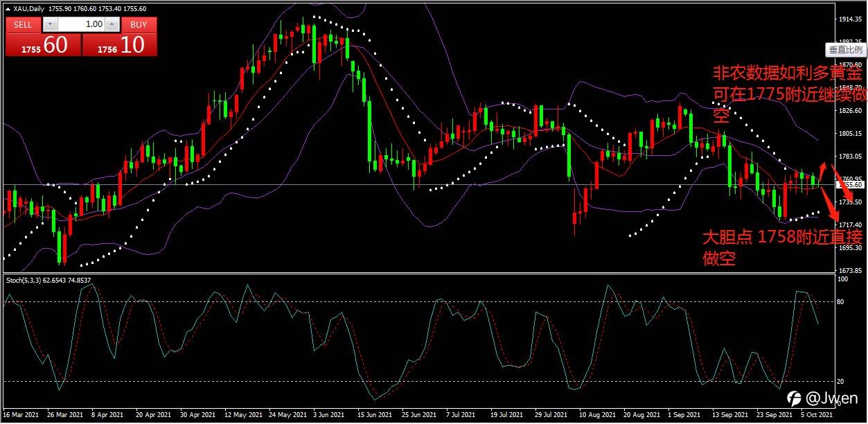The image size is (868, 424).
Task: Click the 1914.35 level on price scale
Action: tap(849, 19)
